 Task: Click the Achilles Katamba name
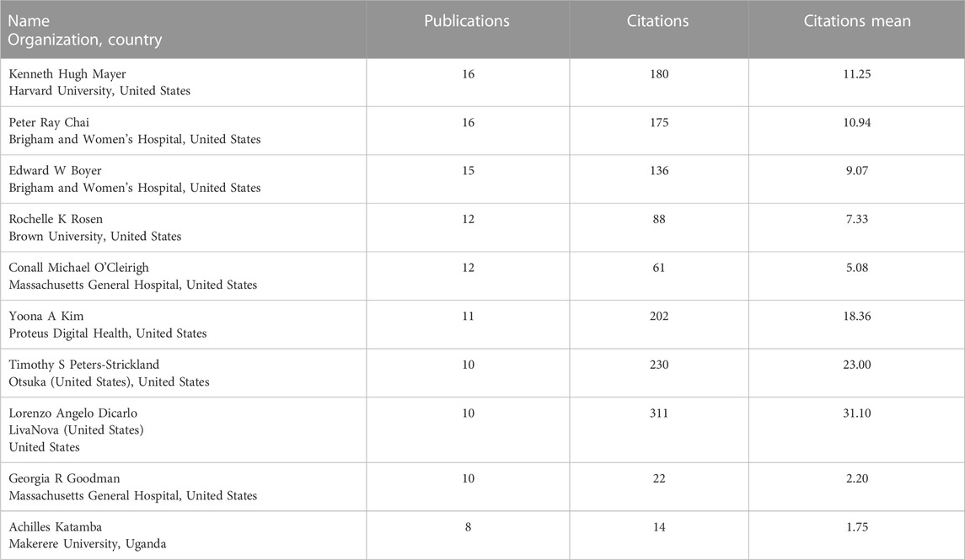[52, 527]
